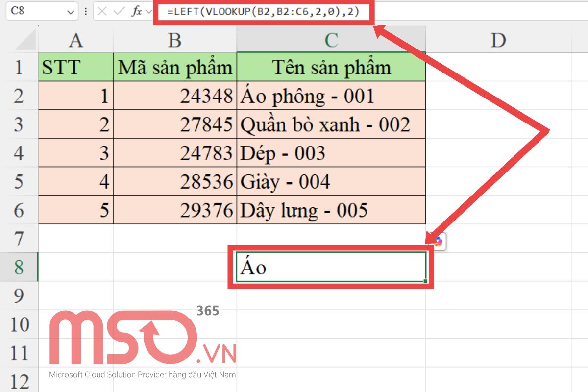The width and height of the screenshot is (588, 392).
Task: Select row 5 header
Action: click(x=19, y=182)
